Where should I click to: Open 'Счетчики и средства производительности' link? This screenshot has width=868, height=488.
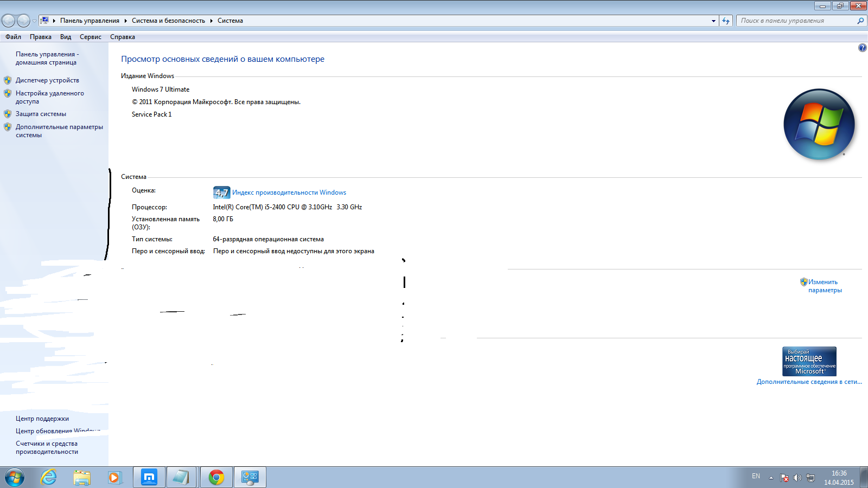point(47,447)
